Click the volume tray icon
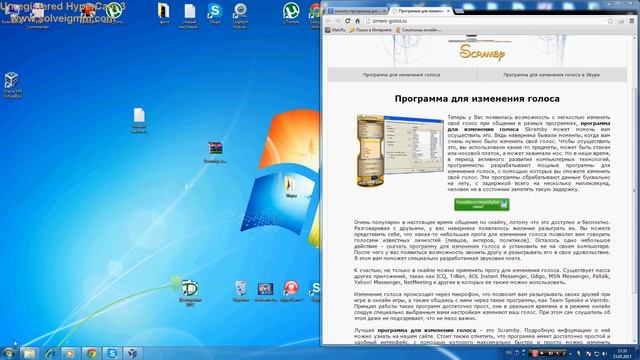640x360 pixels. pyautogui.click(x=604, y=353)
